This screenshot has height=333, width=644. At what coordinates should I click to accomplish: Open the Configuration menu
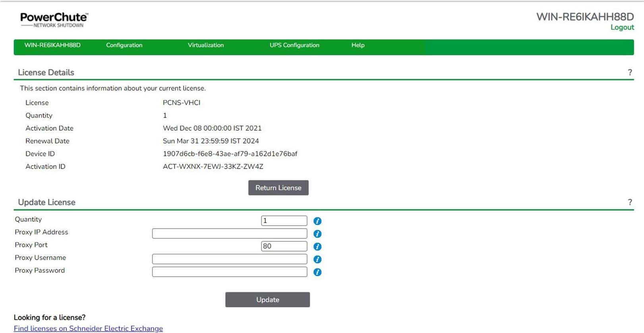[124, 45]
